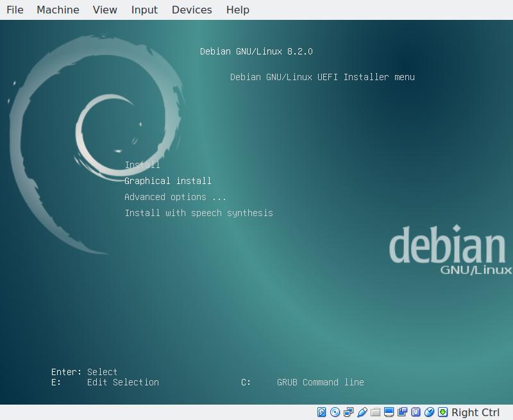Click the hard disk activity icon
The height and width of the screenshot is (420, 513).
[x=321, y=412]
